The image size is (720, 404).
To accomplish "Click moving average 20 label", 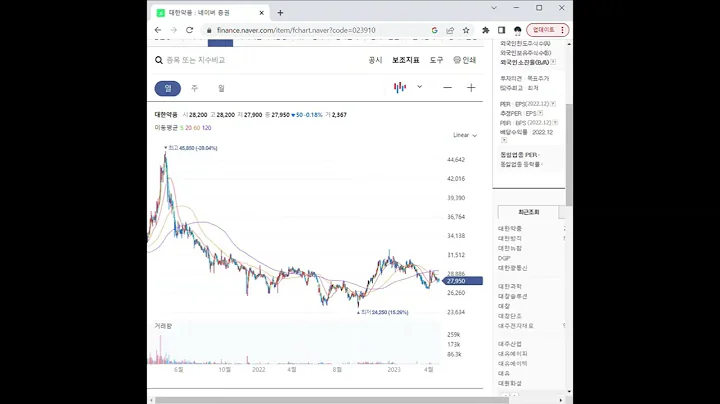I will pyautogui.click(x=188, y=128).
